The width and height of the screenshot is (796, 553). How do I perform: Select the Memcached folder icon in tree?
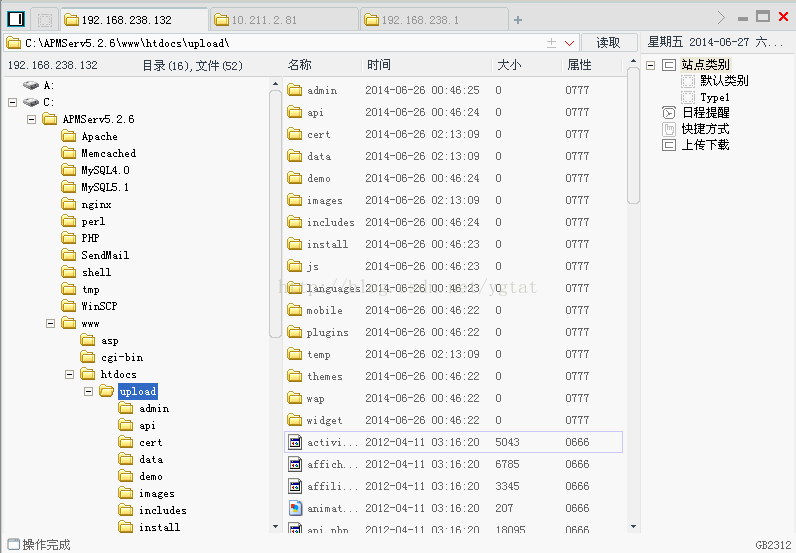tap(69, 153)
